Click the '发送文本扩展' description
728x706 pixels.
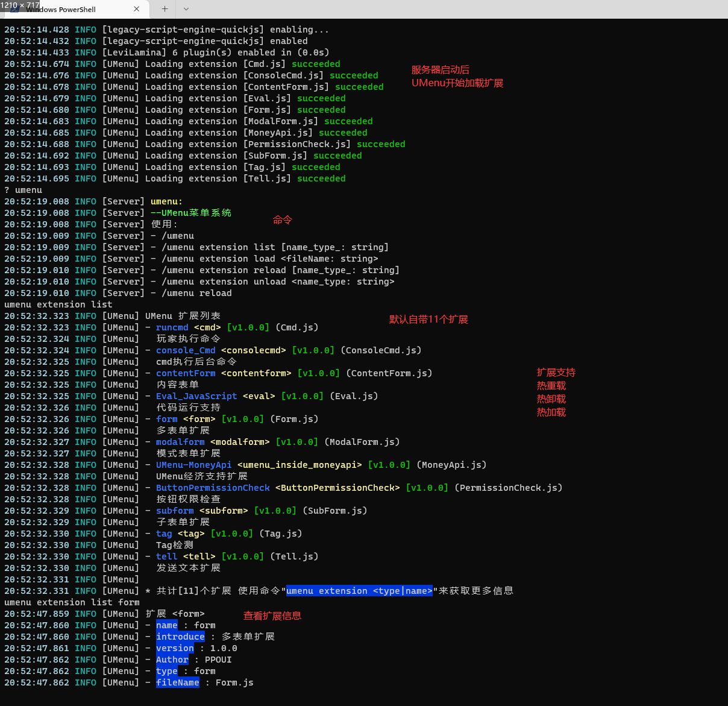click(x=188, y=568)
